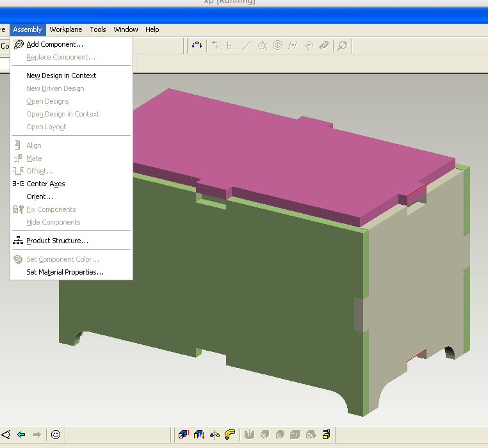
Task: Click the concentric circles constraint icon
Action: coord(277,45)
